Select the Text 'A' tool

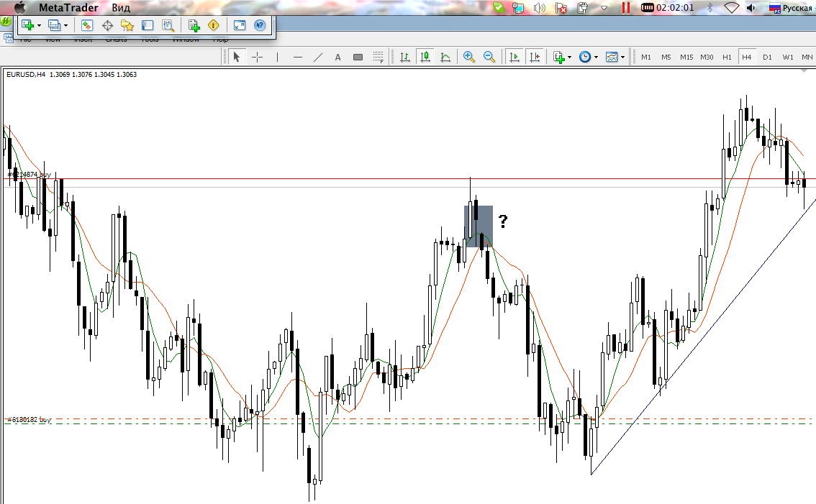[337, 57]
